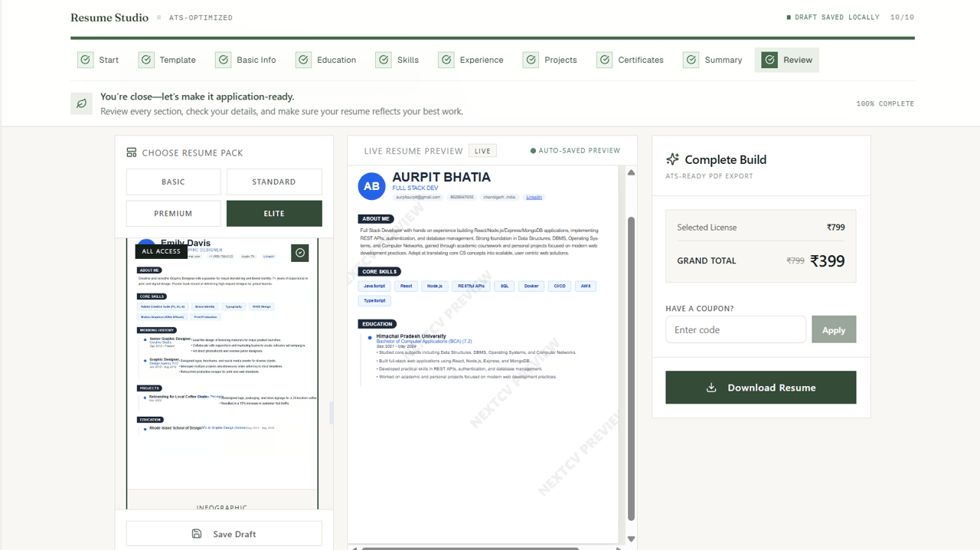980x550 pixels.
Task: Click the preview's horizontal scrollbar right arrow
Action: [x=619, y=548]
